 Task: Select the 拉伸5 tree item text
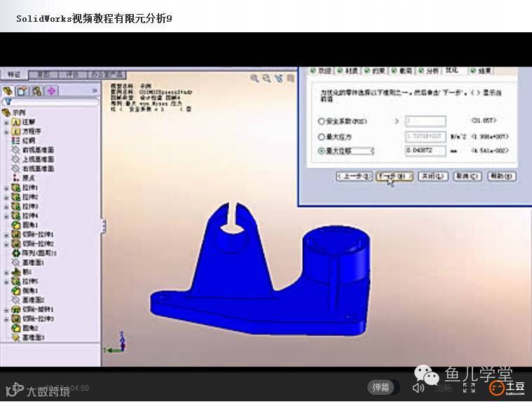pos(31,281)
